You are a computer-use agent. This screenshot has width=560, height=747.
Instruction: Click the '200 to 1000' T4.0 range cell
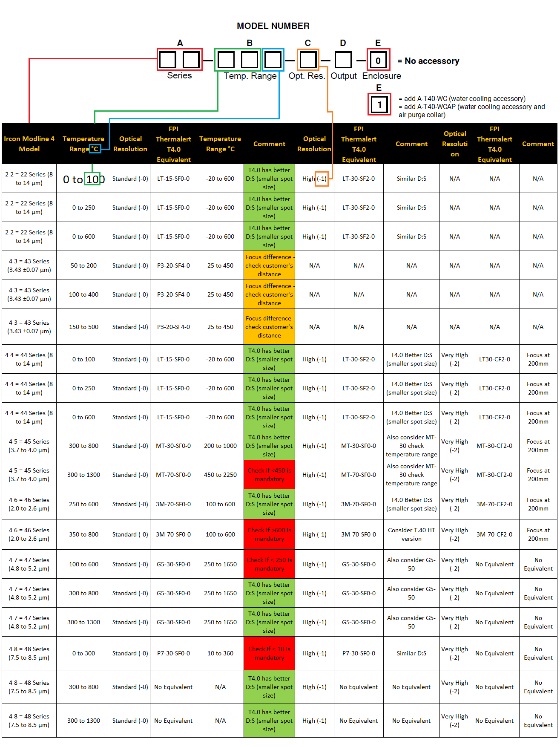coord(221,446)
